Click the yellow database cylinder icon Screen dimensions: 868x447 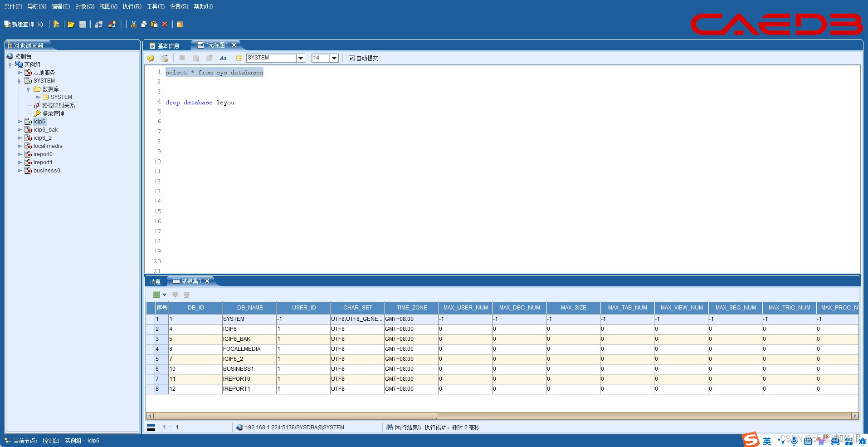click(239, 58)
